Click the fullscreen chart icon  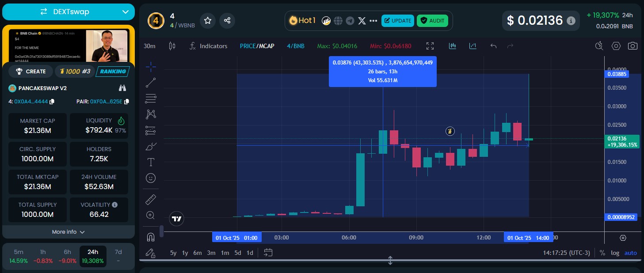tap(430, 46)
